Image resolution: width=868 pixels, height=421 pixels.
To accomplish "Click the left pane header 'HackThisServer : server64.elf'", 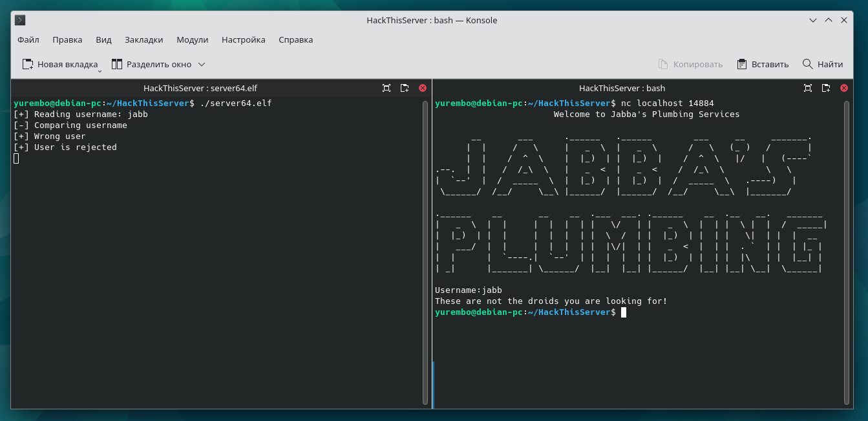I will (200, 88).
